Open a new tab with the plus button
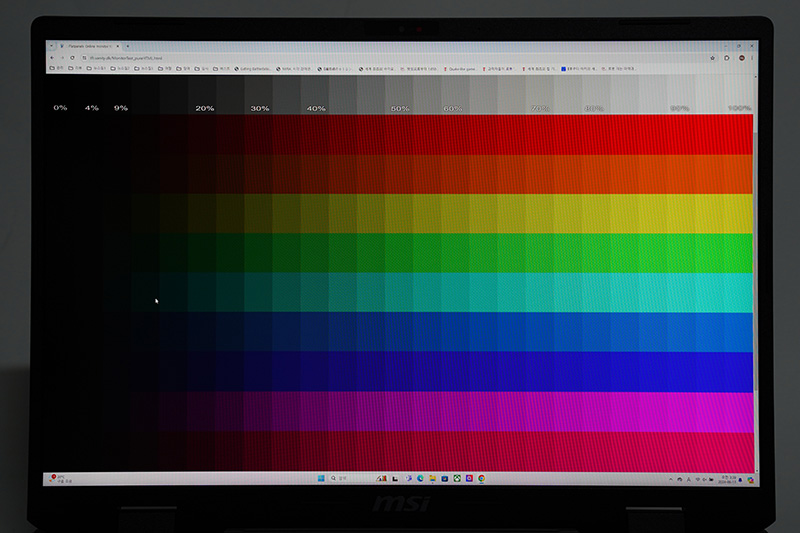The height and width of the screenshot is (533, 800). [127, 46]
